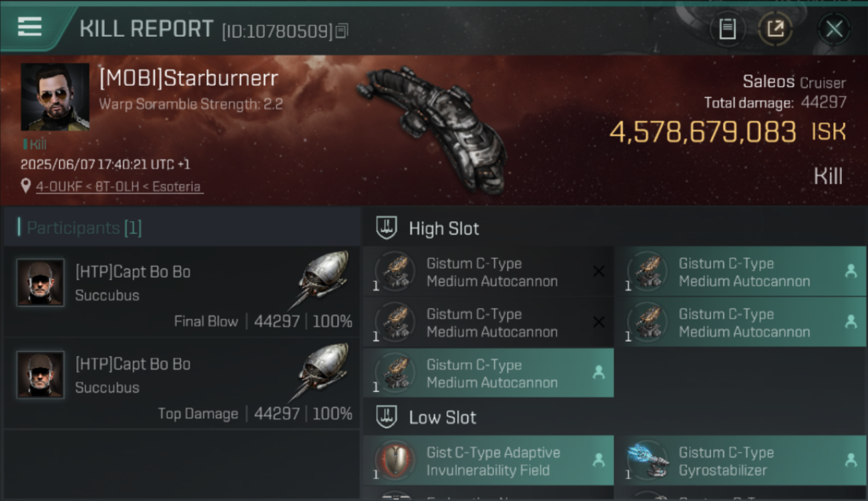Click the KILL REPORT title
The image size is (868, 501).
[x=146, y=29]
